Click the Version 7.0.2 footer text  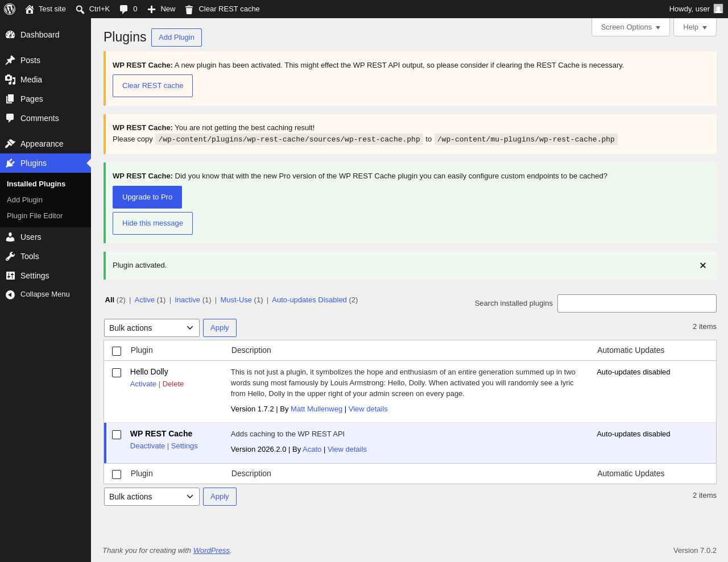coord(695,551)
